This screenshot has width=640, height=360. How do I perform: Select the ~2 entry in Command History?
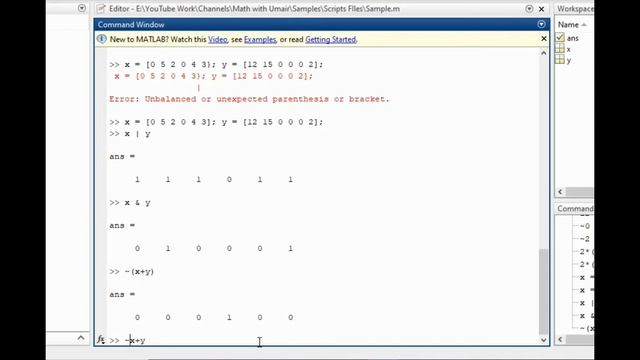(585, 239)
